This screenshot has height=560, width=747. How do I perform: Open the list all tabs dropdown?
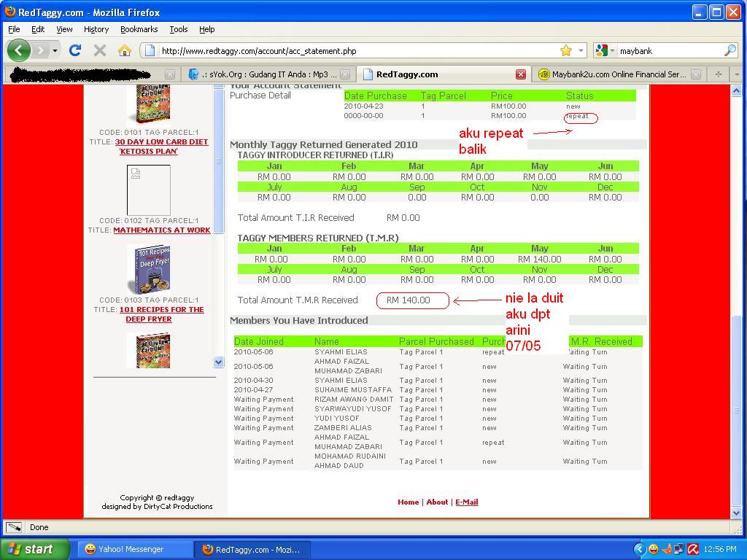738,74
